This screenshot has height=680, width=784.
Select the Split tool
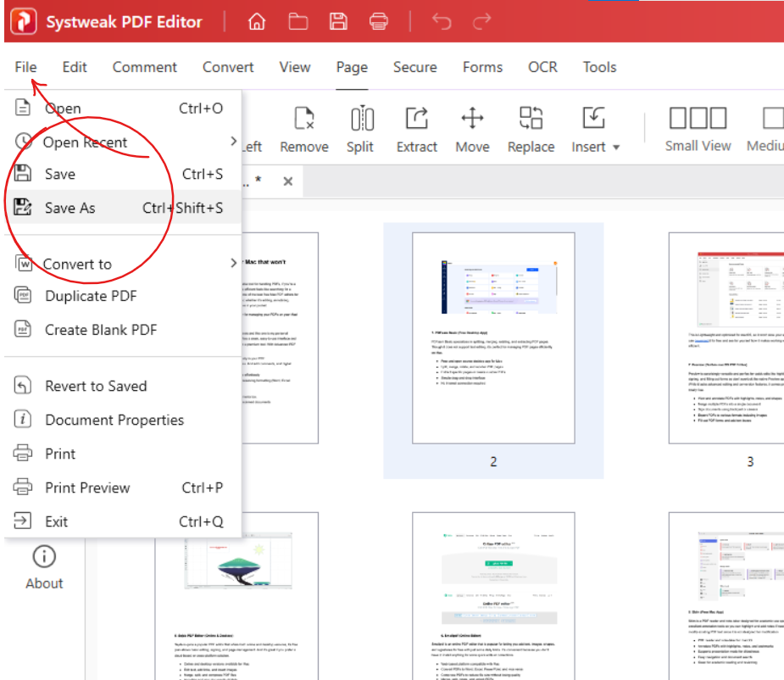pos(359,127)
